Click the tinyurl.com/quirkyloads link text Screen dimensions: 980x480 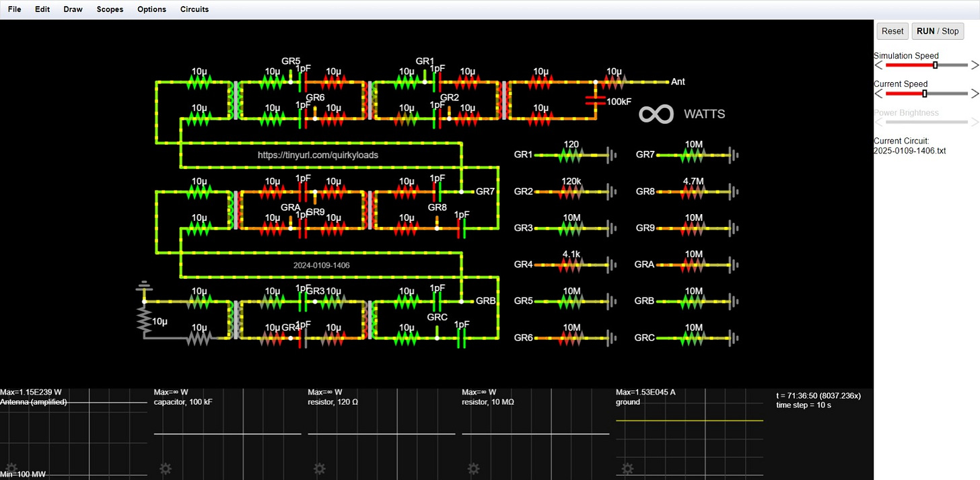tap(318, 155)
